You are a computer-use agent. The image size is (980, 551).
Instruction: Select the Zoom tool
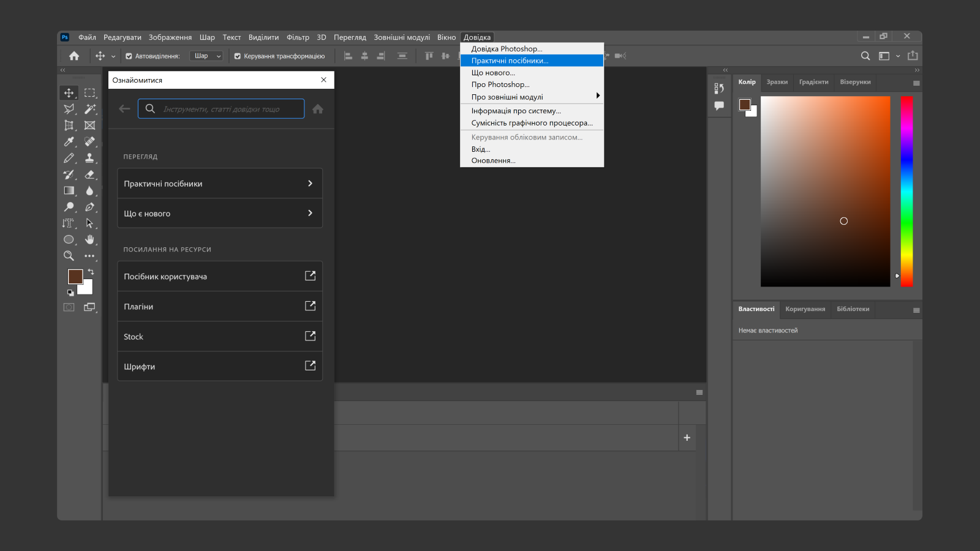click(x=69, y=256)
